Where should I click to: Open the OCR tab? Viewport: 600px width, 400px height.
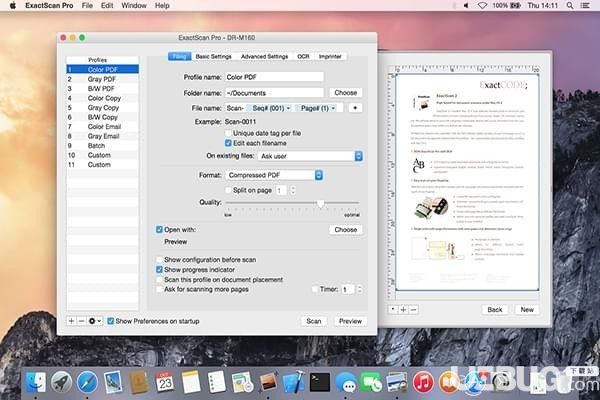coord(303,57)
